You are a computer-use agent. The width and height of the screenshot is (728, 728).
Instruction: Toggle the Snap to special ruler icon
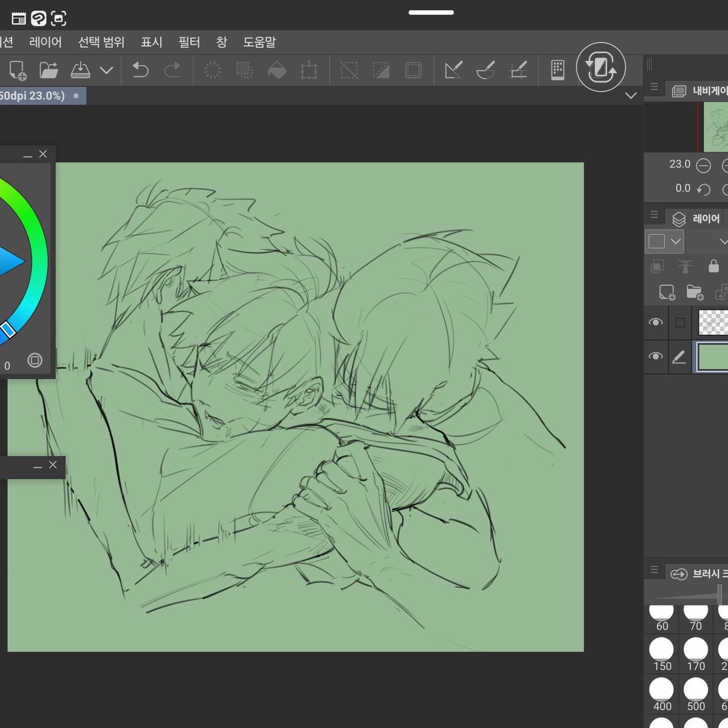coord(485,70)
